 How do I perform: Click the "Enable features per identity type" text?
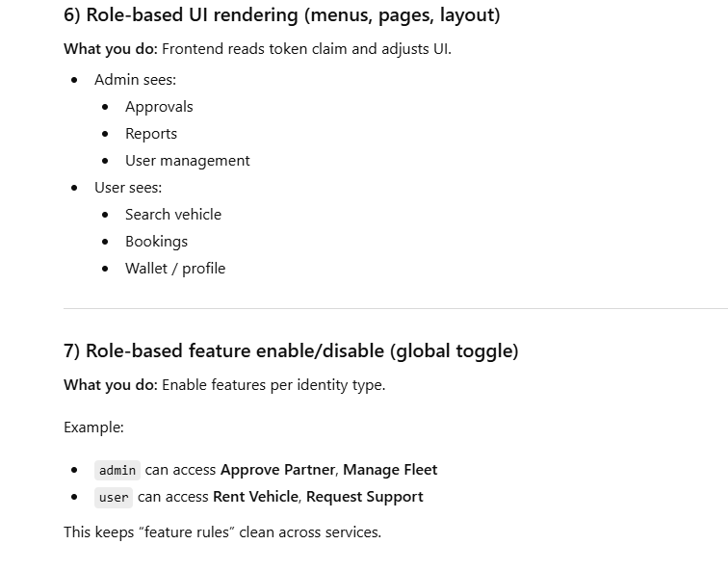[x=273, y=385]
